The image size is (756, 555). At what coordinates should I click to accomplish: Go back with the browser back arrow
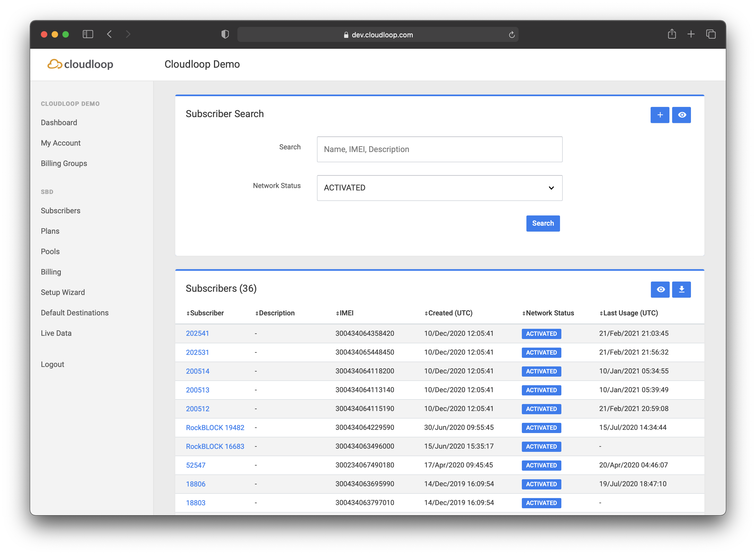click(x=109, y=34)
